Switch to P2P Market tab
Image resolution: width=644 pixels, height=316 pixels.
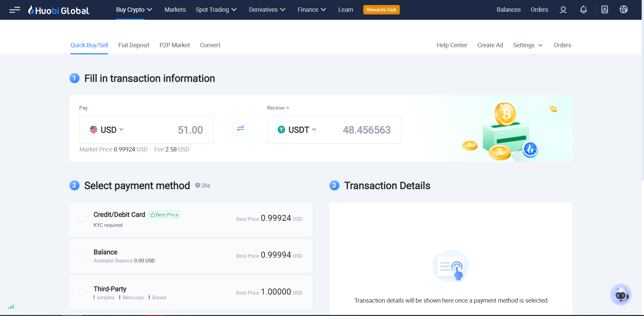coord(175,45)
